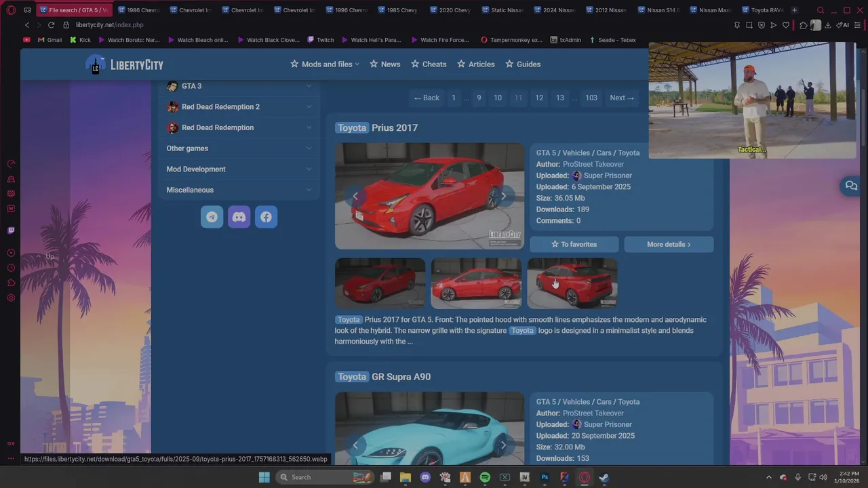Go to the Next results page
This screenshot has height=488, width=868.
click(x=622, y=98)
